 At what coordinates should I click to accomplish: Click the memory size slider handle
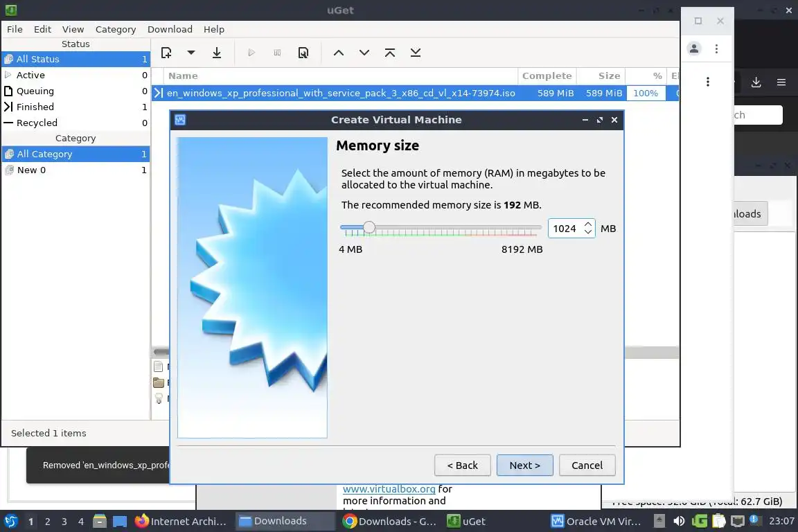369,228
